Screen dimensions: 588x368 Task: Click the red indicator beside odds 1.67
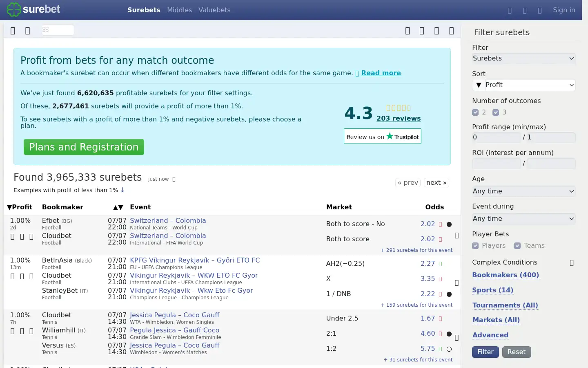441,319
